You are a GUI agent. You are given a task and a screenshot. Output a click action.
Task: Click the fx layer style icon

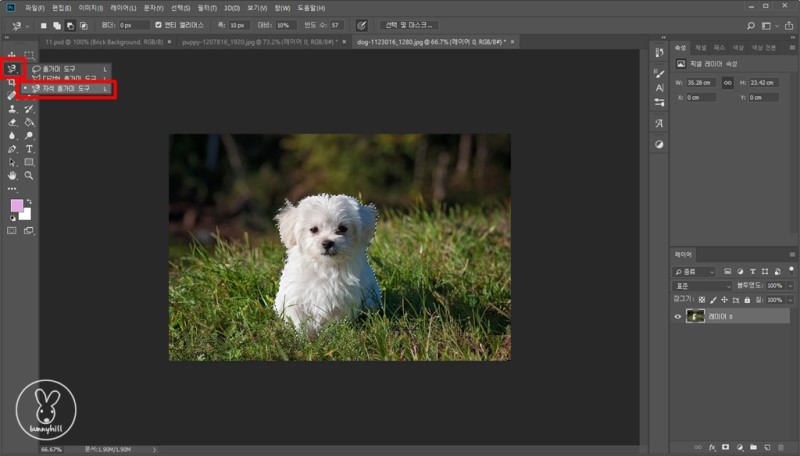point(712,447)
